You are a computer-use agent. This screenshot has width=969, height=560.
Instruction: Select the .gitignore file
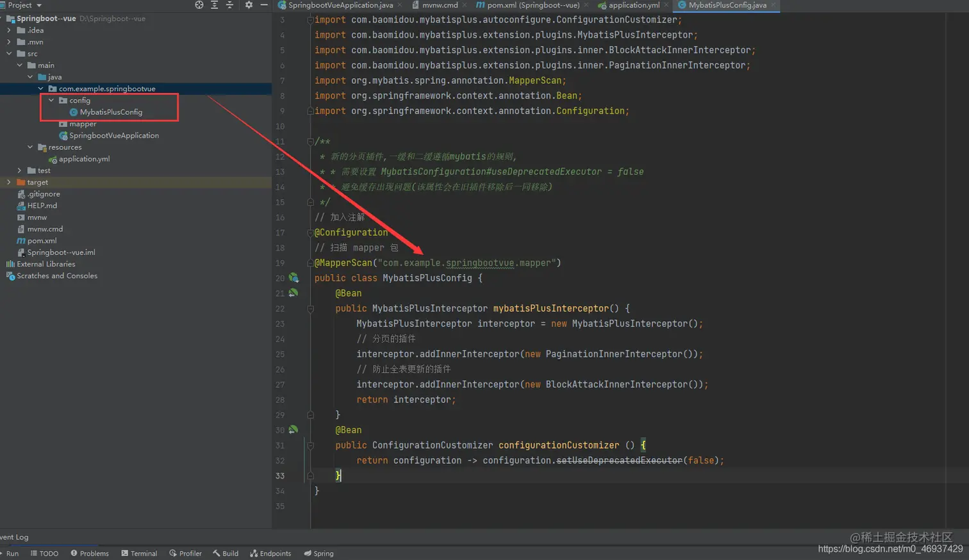click(x=43, y=194)
